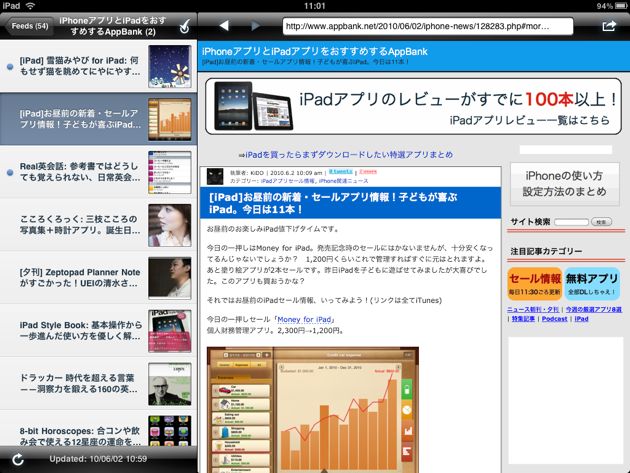Tap the unread blue dot on Real英会話 item
The width and height of the screenshot is (630, 473).
10,172
